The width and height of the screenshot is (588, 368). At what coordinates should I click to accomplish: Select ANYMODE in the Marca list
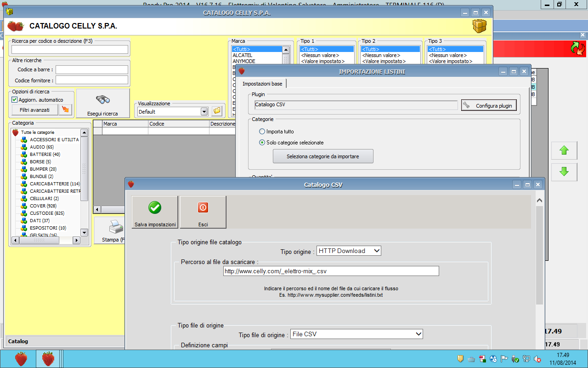pos(257,61)
